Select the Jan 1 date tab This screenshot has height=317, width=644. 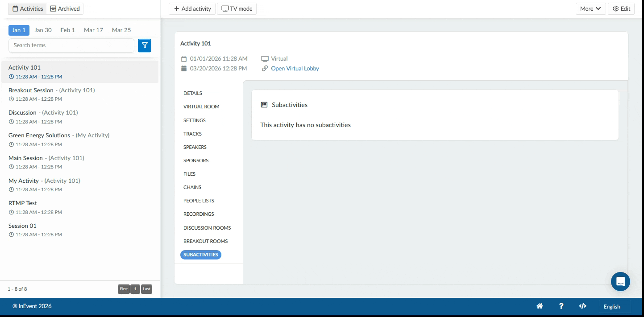tap(19, 30)
